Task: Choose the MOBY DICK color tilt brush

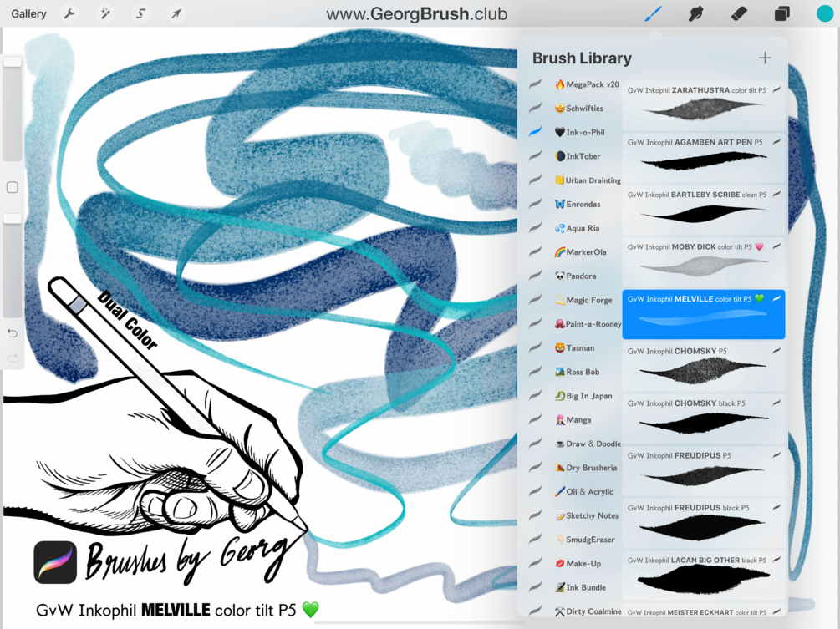Action: pyautogui.click(x=704, y=262)
